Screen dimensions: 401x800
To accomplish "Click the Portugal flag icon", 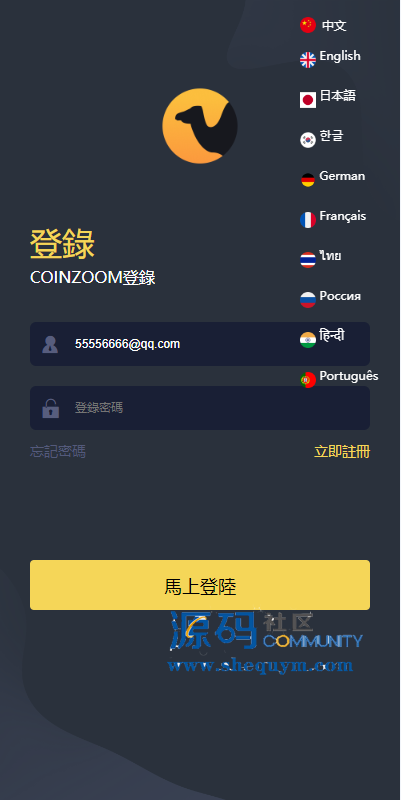I will (308, 380).
